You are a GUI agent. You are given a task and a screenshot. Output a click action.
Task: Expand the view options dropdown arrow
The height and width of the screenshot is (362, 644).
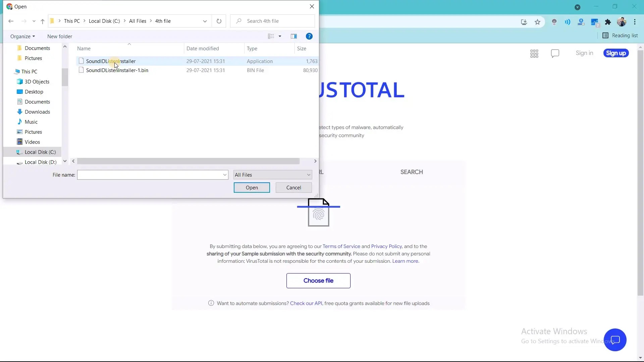tap(280, 36)
